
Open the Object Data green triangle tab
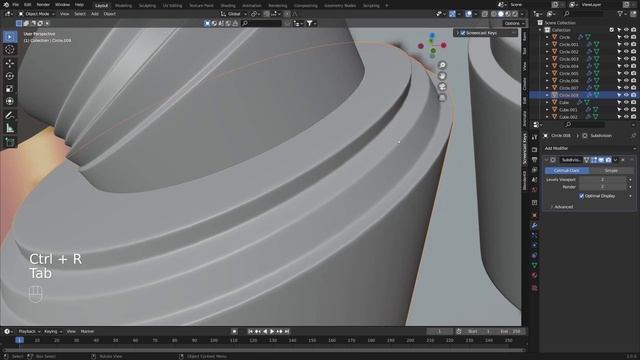535,265
